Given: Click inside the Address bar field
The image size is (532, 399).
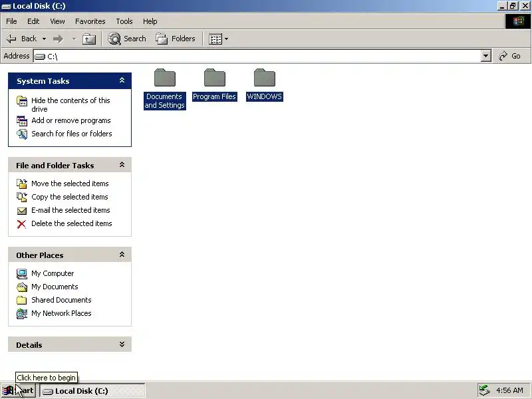Looking at the screenshot, I should [257, 57].
